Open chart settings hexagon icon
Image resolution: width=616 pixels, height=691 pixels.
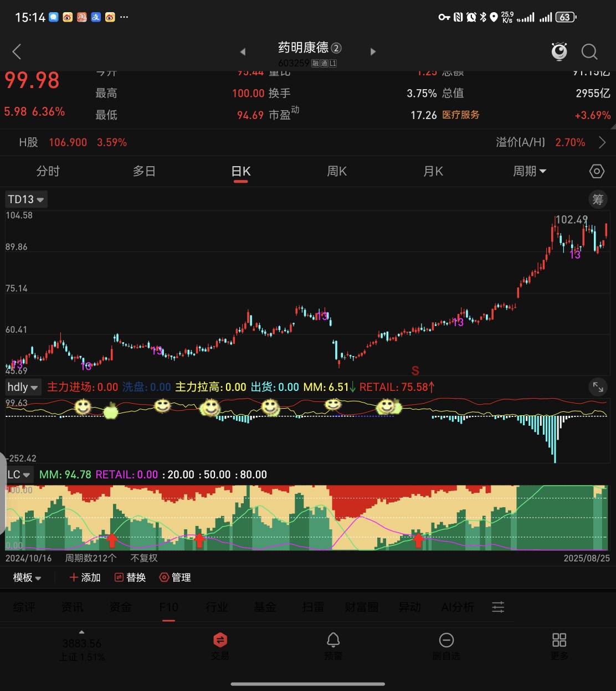coord(597,171)
